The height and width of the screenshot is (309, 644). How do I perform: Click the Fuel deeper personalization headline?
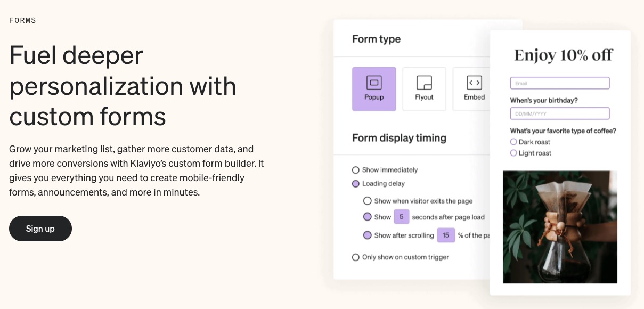[x=123, y=86]
